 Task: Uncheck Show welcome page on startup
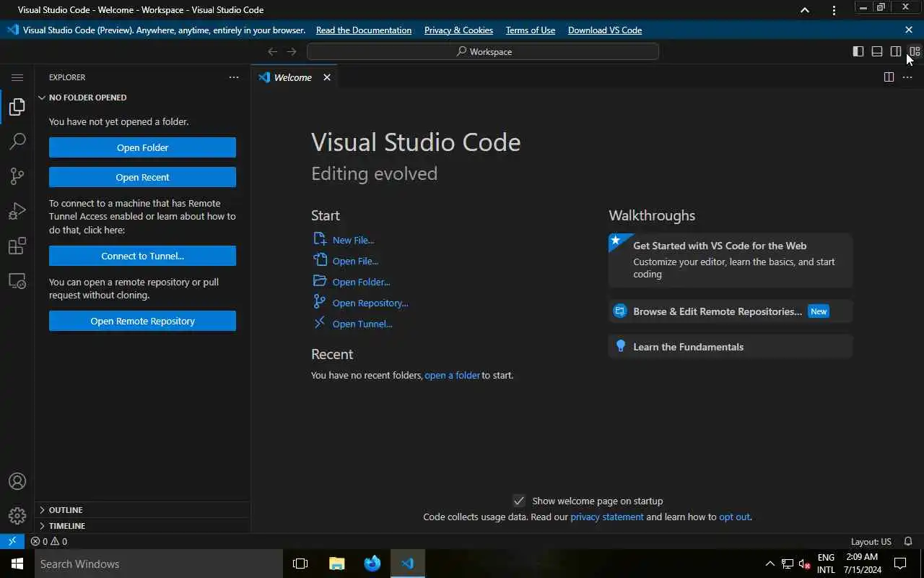[x=519, y=501]
